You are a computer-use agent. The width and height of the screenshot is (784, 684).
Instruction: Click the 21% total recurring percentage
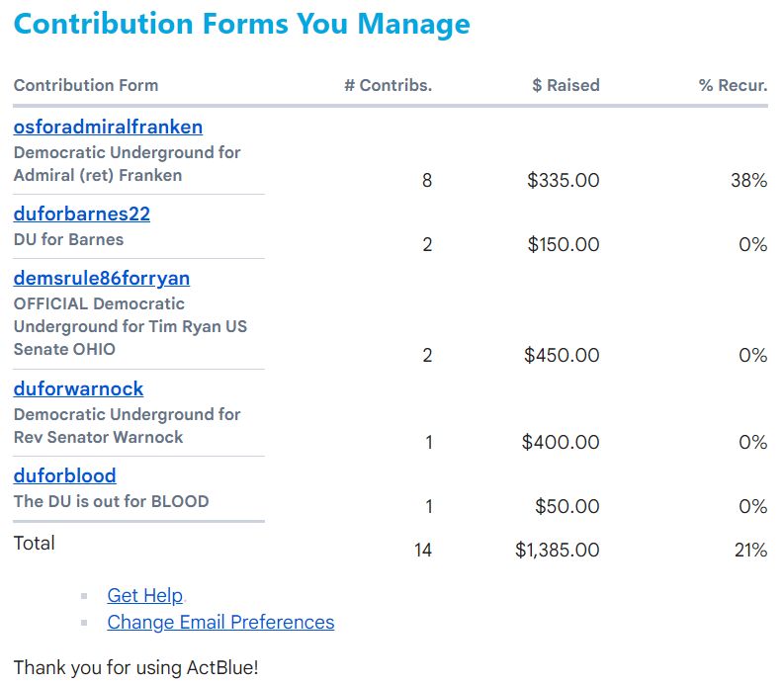click(x=750, y=550)
